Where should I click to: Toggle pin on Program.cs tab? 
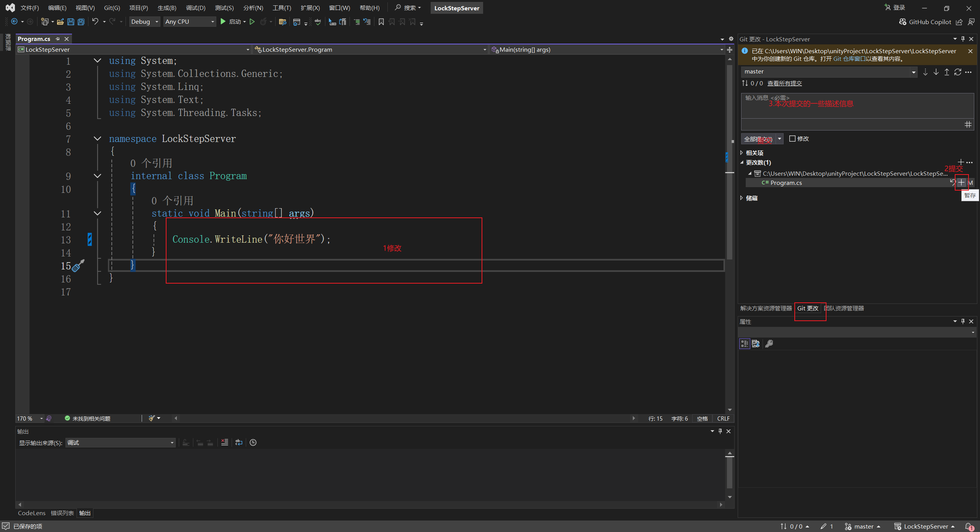click(57, 39)
